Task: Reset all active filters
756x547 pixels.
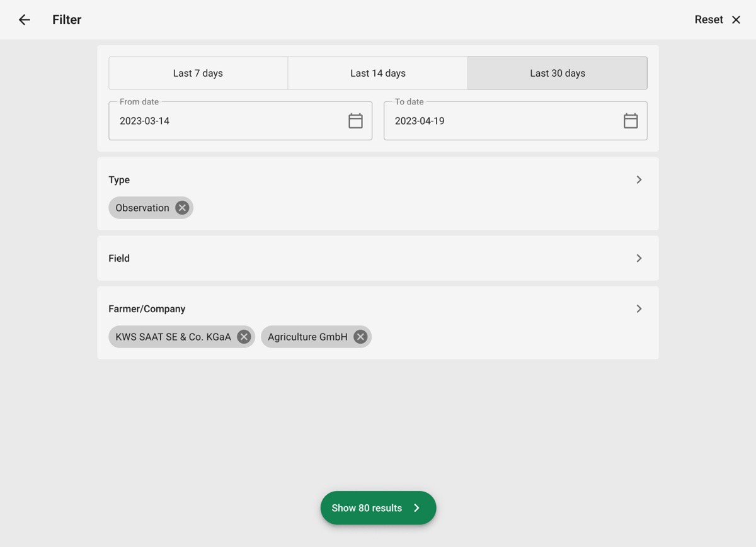Action: tap(708, 20)
